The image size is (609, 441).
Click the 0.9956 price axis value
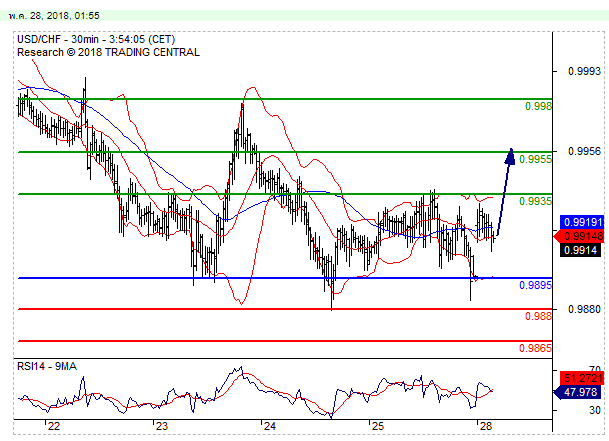[x=584, y=151]
